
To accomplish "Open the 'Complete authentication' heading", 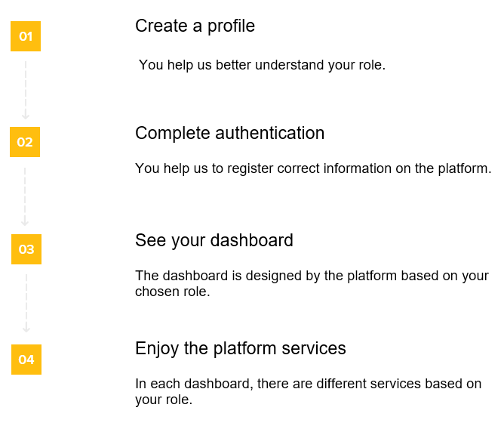I will point(229,134).
